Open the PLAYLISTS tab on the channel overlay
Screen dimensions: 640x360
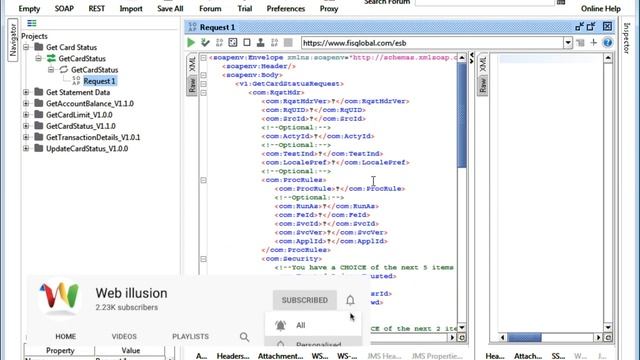(190, 337)
